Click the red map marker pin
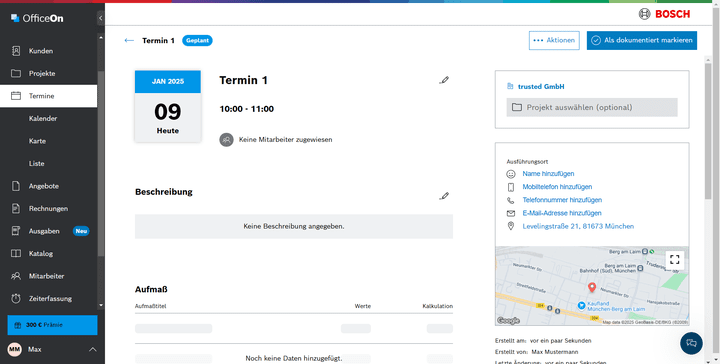Screen dimensions: 720x364 pyautogui.click(x=592, y=287)
